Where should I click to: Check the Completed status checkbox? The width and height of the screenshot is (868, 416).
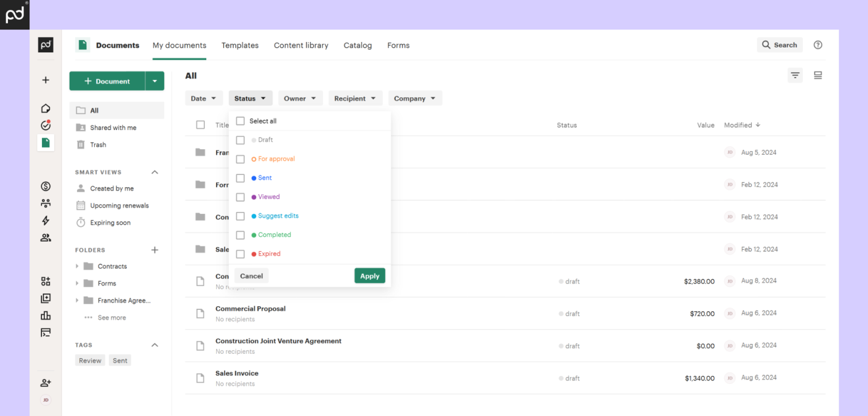(240, 235)
